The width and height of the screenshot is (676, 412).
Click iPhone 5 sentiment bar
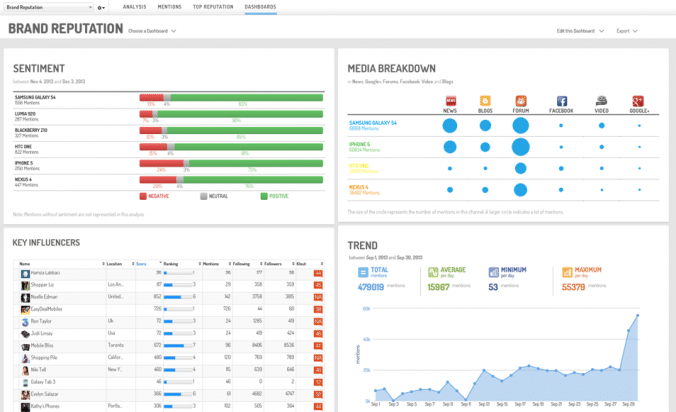click(x=231, y=163)
